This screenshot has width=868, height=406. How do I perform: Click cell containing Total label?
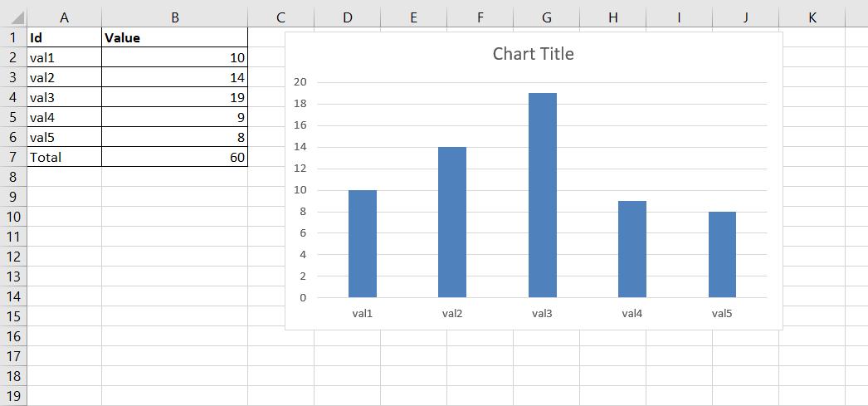pos(64,157)
